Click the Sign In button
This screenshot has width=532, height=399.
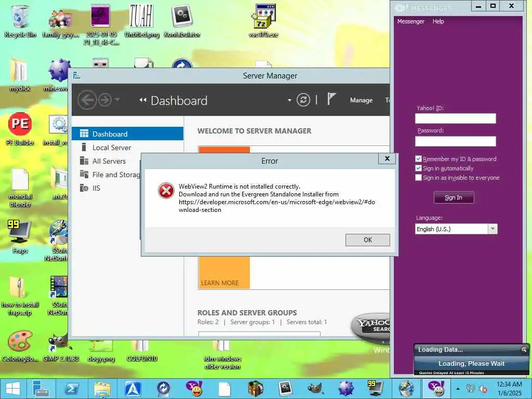point(454,197)
